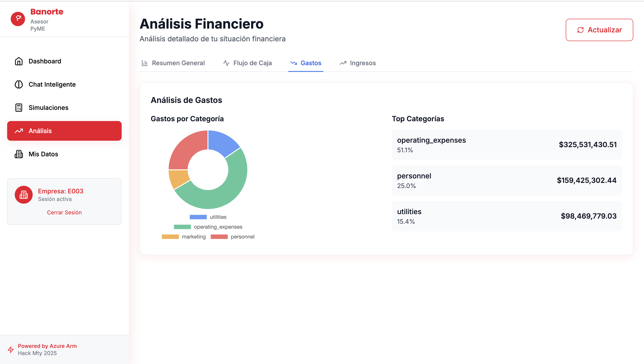Screen dimensions: 644x364
Task: Toggle the marketing orange legend swatch
Action: coord(170,237)
